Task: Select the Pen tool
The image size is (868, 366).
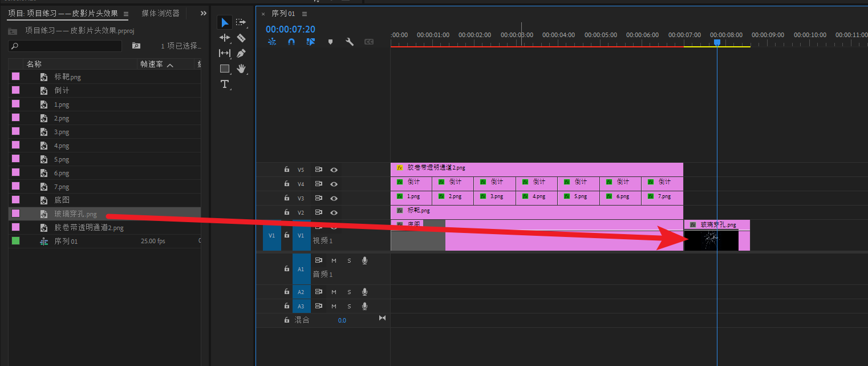Action: pyautogui.click(x=241, y=53)
